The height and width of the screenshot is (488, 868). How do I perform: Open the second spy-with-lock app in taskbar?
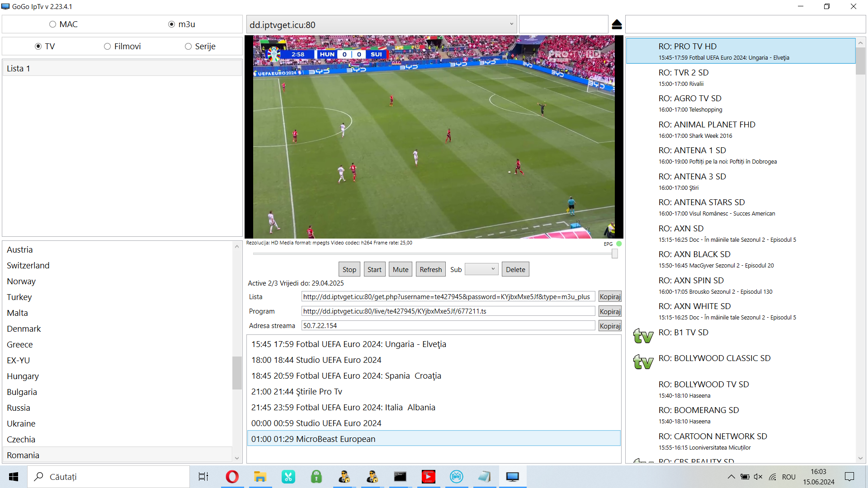pos(372,477)
